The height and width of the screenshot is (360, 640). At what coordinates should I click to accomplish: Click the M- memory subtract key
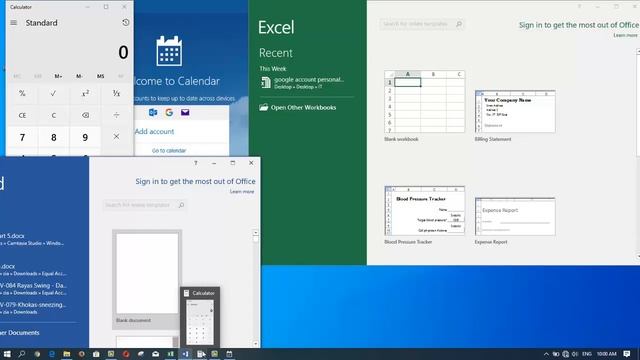point(79,76)
